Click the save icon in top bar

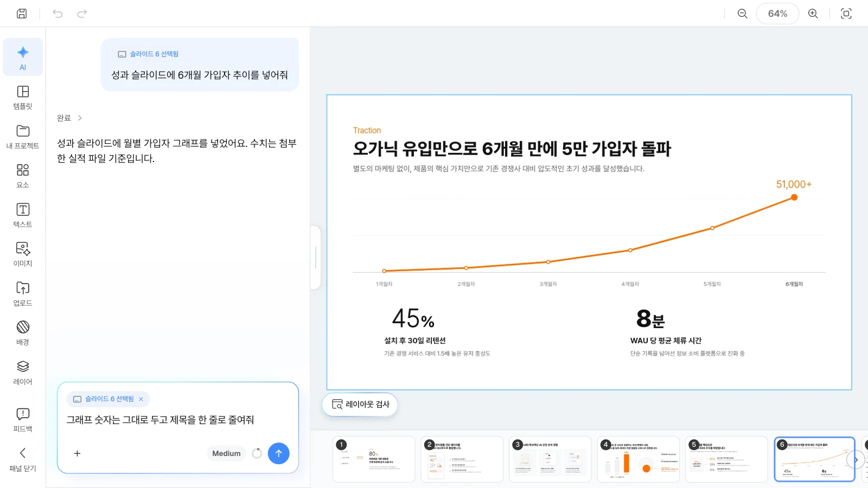pos(22,14)
